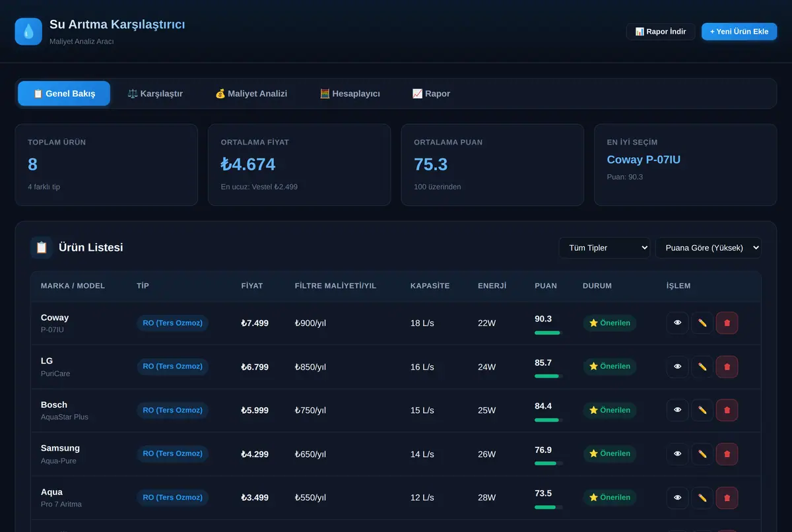This screenshot has width=792, height=532.
Task: Click the score bar for Samsung 76.9
Action: pyautogui.click(x=548, y=463)
